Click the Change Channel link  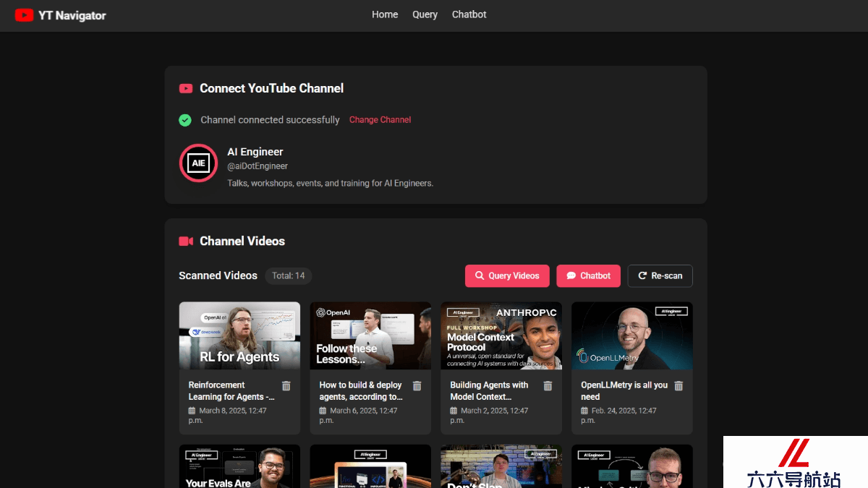(x=380, y=120)
